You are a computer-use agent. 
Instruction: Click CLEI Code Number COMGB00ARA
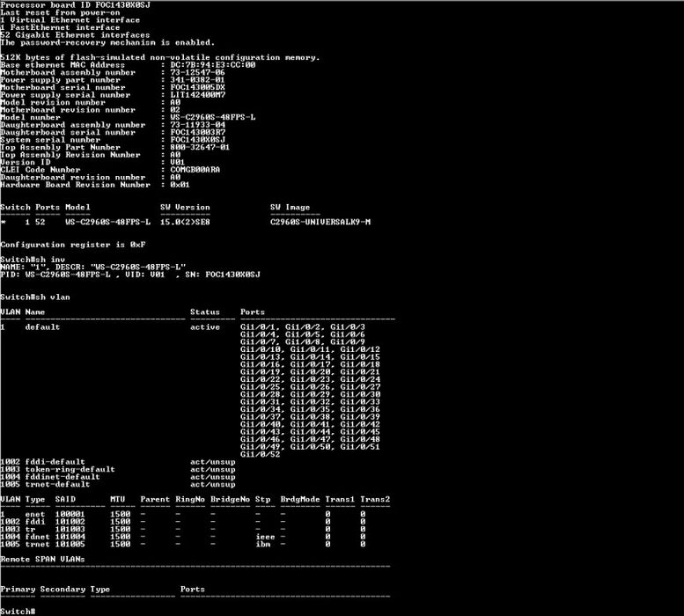point(195,170)
